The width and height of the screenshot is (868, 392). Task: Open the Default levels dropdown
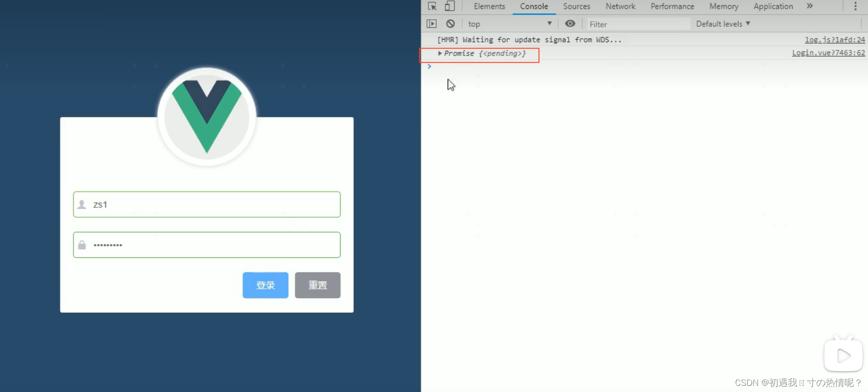coord(723,24)
